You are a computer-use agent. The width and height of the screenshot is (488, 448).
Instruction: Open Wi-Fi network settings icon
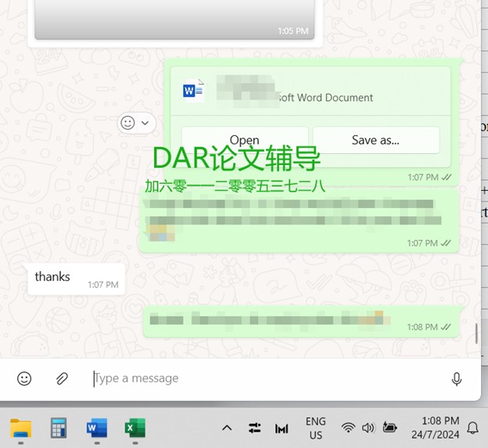pyautogui.click(x=348, y=428)
